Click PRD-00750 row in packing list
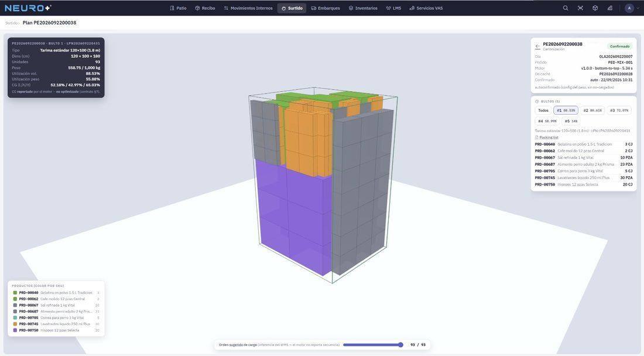This screenshot has width=644, height=356. 583,184
